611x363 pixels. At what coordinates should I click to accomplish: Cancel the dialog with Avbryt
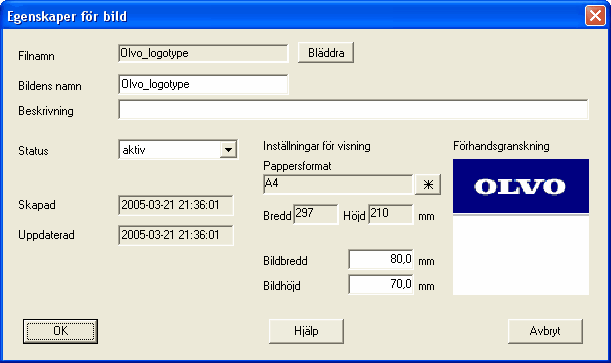545,331
